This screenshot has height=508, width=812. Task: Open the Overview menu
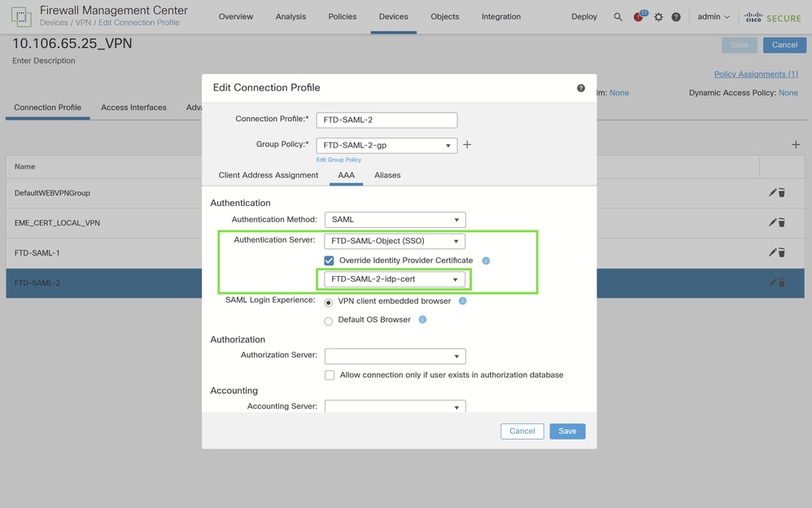pos(236,16)
